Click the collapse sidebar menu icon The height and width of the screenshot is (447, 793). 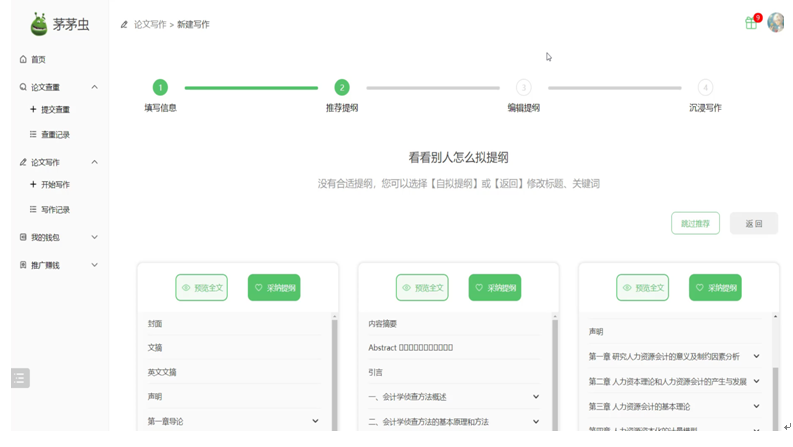[x=20, y=378]
